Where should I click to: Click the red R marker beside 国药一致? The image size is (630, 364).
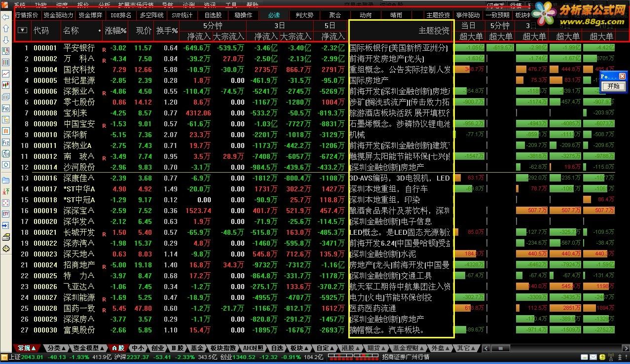[104, 310]
